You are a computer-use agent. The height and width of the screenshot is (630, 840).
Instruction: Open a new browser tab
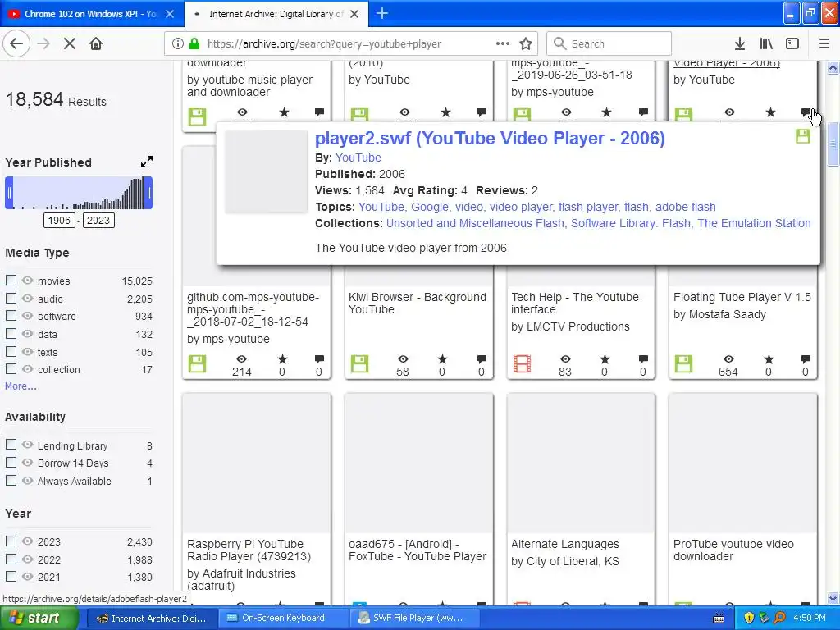coord(382,13)
